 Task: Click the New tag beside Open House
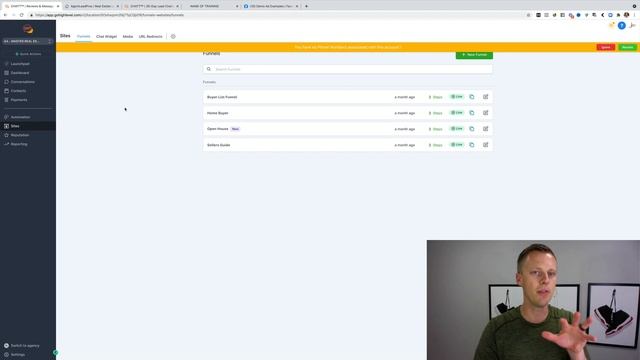[235, 129]
